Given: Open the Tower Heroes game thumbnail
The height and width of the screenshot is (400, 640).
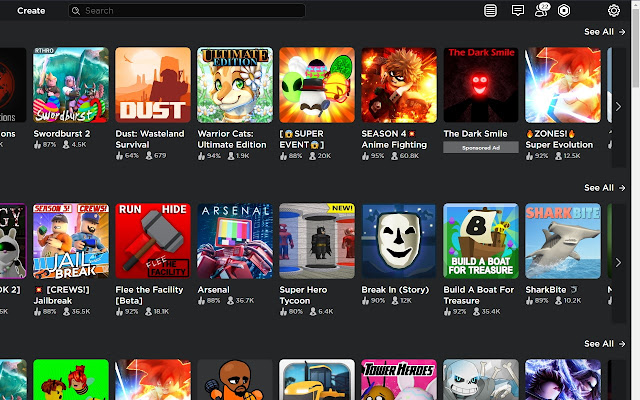Looking at the screenshot, I should pos(399,380).
